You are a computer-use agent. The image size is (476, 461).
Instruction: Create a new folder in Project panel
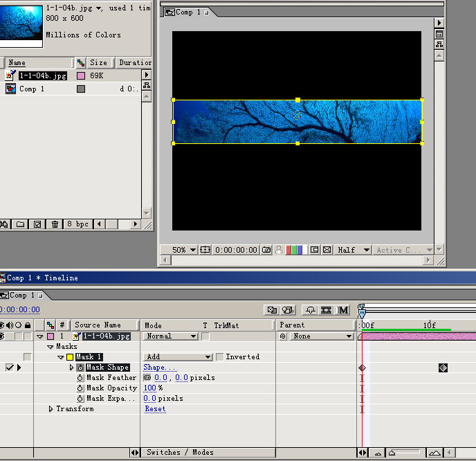20,224
